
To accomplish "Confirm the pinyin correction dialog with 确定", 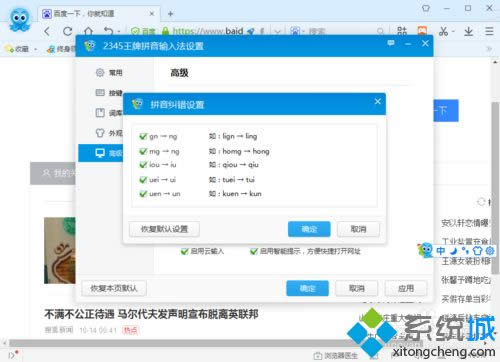I will coord(309,229).
